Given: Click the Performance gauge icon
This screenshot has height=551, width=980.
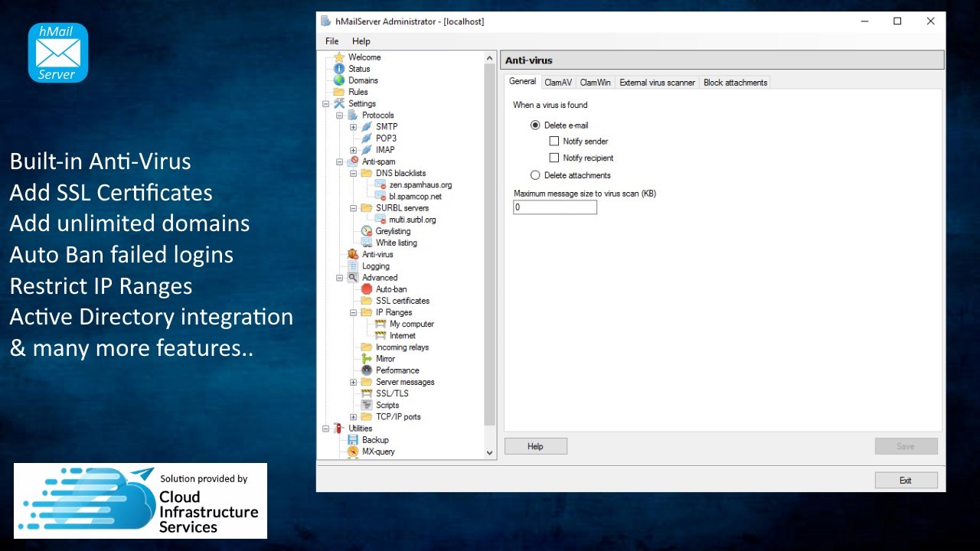Looking at the screenshot, I should (x=367, y=370).
